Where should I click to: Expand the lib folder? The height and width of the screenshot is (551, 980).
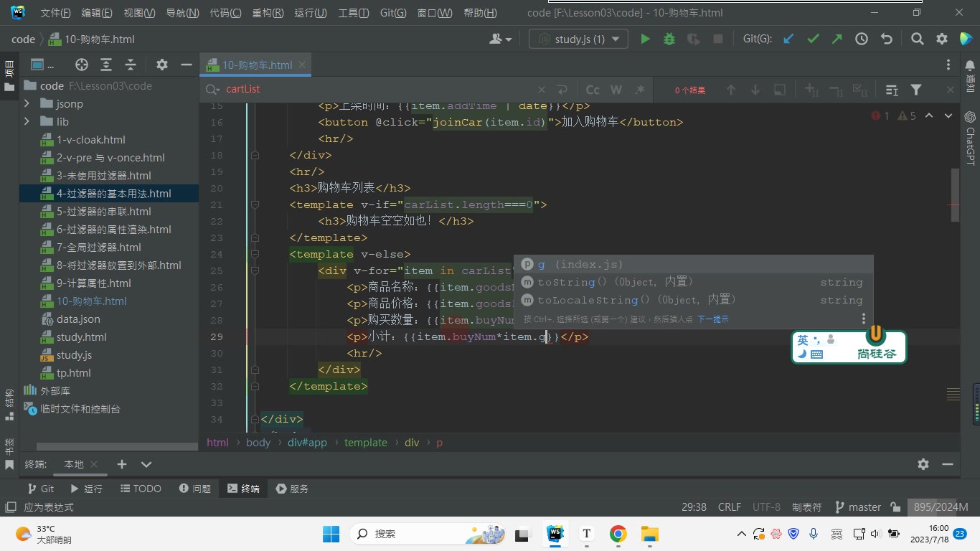coord(27,122)
